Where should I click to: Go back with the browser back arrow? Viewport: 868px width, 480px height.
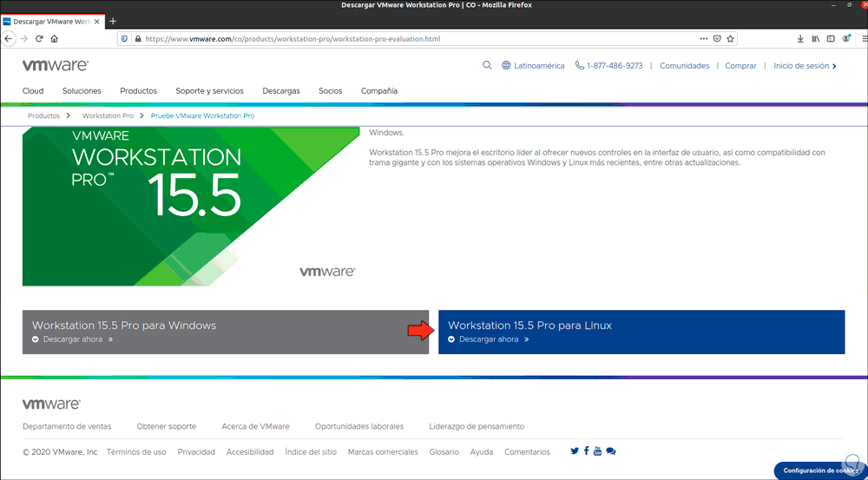point(7,39)
